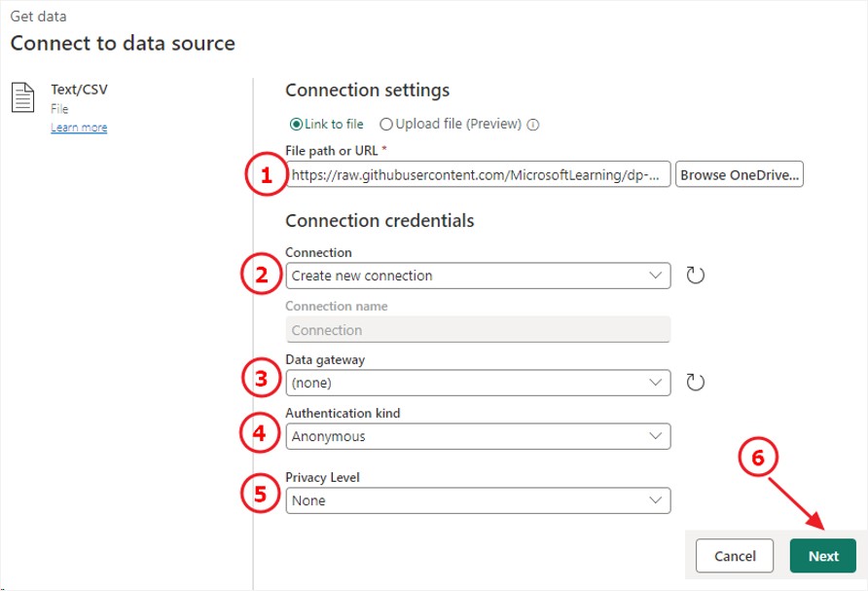The width and height of the screenshot is (868, 591).
Task: Focus the File path or URL field
Action: coord(478,175)
